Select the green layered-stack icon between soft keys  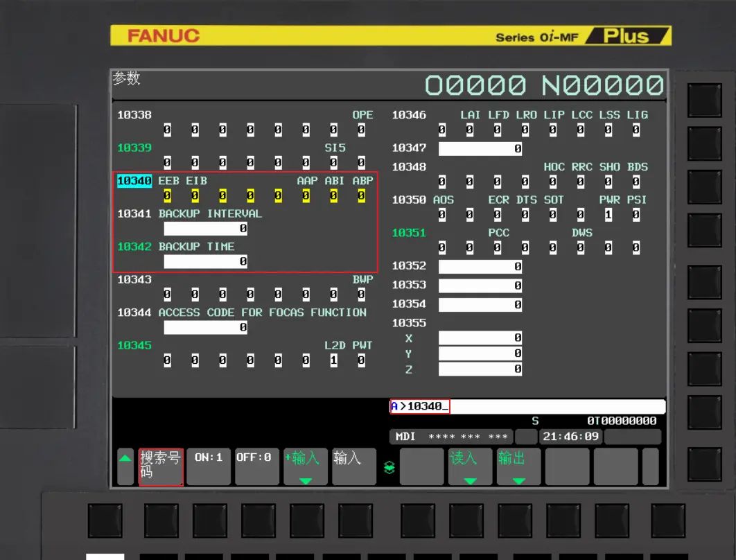point(389,468)
